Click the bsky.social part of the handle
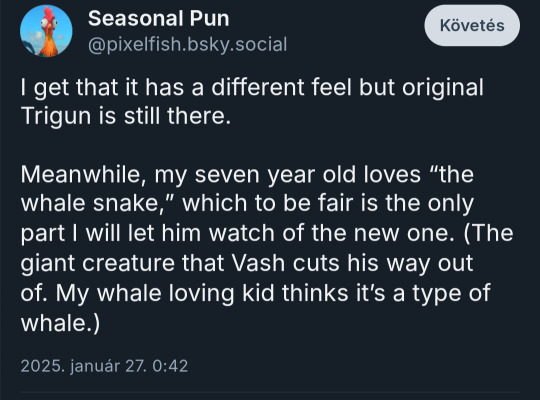Image resolution: width=540 pixels, height=400 pixels. click(237, 44)
